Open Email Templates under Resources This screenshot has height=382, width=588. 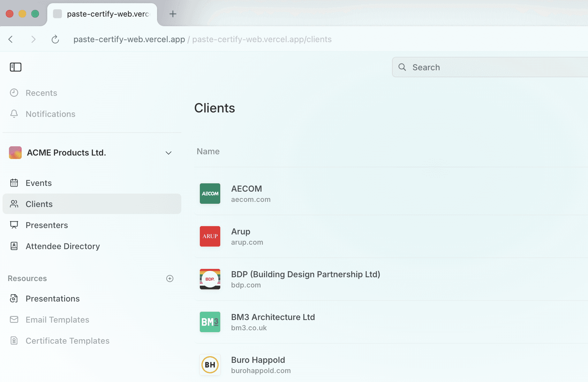[92, 320]
